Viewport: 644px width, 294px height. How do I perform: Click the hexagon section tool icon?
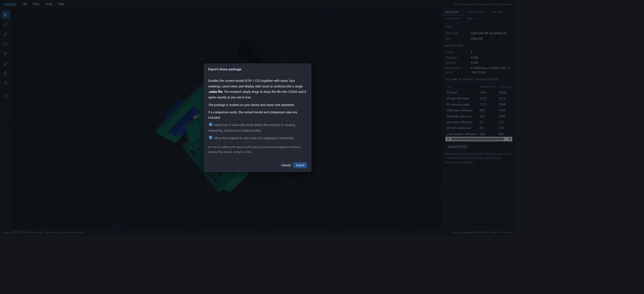6,44
